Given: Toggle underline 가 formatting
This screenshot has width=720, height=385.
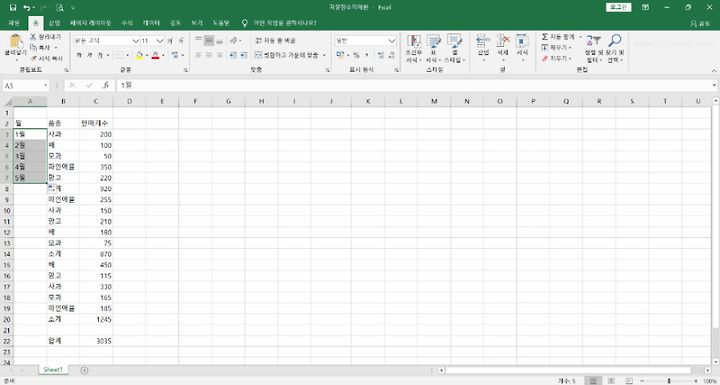Looking at the screenshot, I should tap(100, 55).
